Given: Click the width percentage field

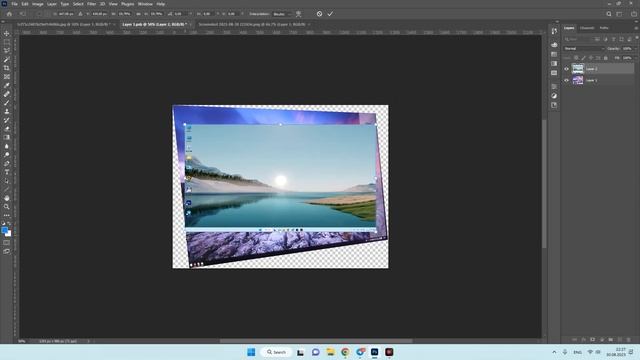Looking at the screenshot, I should click(124, 14).
